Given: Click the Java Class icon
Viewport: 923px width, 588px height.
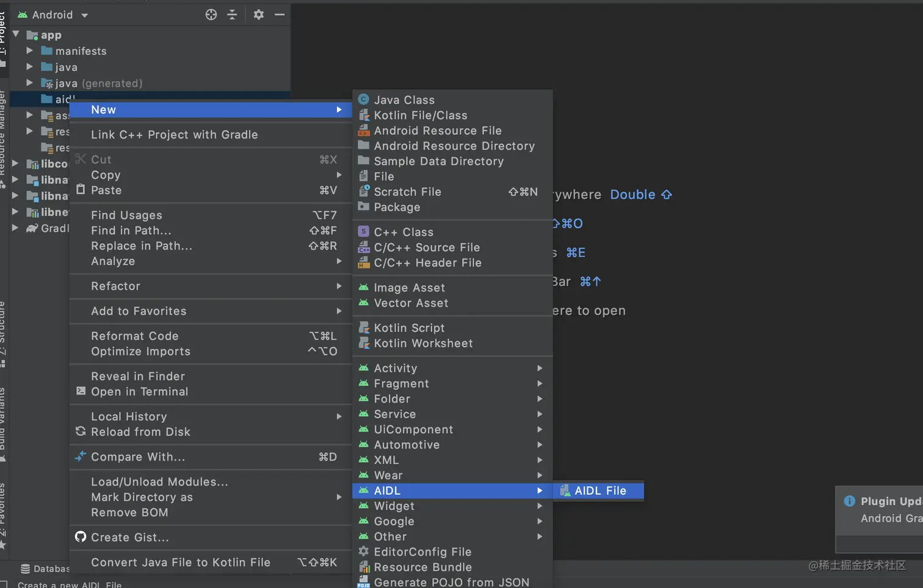Looking at the screenshot, I should click(x=364, y=99).
